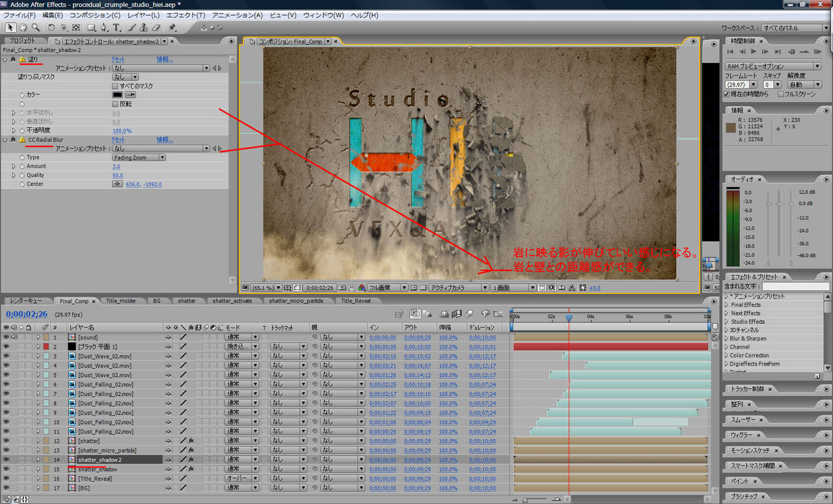The width and height of the screenshot is (833, 504).
Task: Select the Rotation tool
Action: pyautogui.click(x=51, y=27)
